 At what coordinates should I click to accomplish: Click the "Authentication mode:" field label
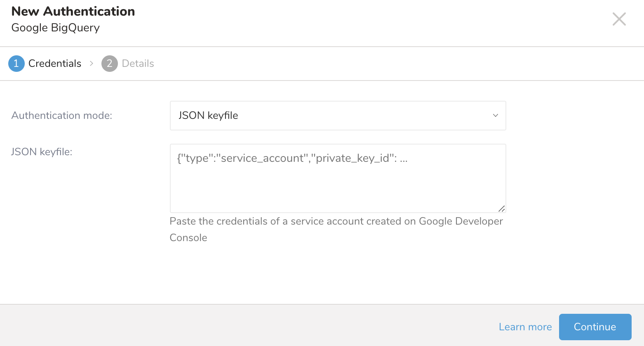point(62,116)
